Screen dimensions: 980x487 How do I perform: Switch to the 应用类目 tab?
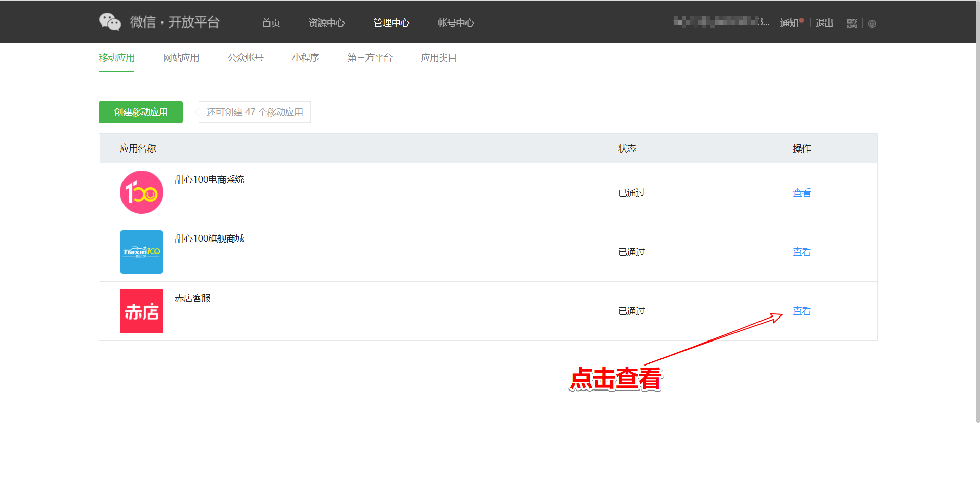pos(439,58)
